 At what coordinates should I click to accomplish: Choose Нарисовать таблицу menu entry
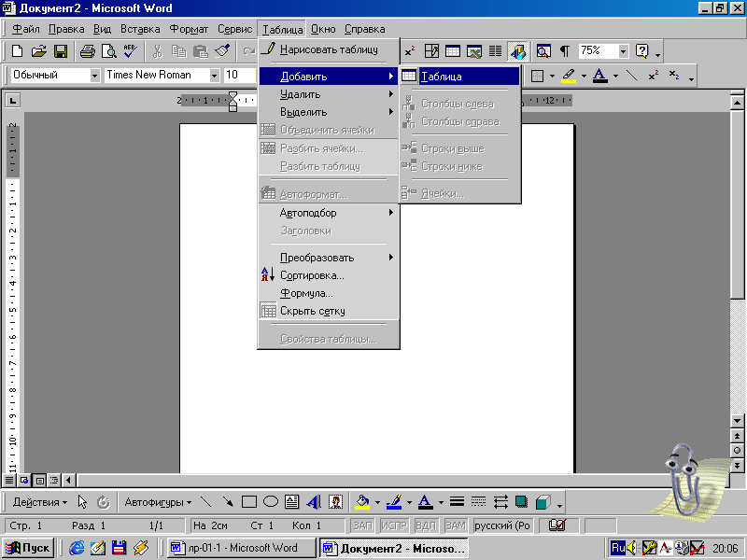coord(329,49)
